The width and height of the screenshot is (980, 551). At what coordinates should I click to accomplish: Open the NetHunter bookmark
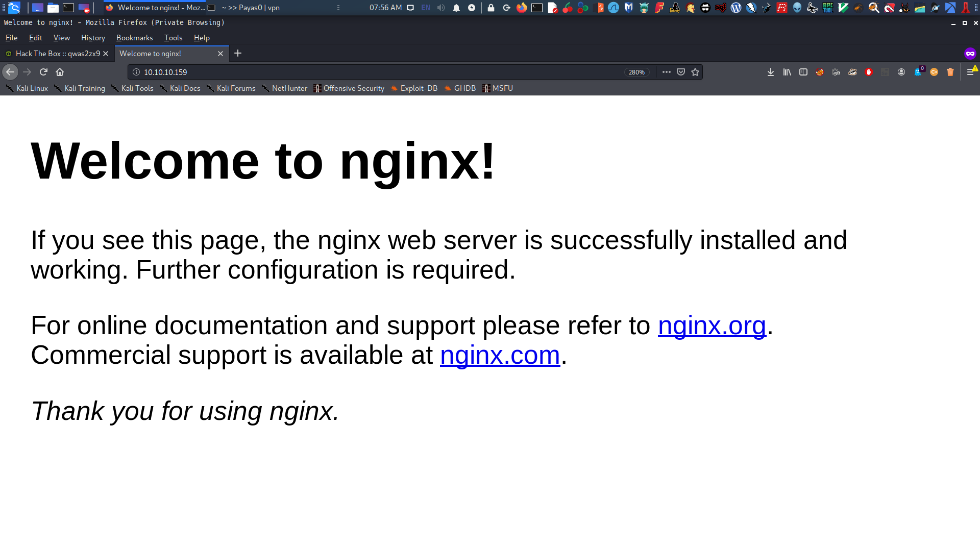(x=285, y=88)
